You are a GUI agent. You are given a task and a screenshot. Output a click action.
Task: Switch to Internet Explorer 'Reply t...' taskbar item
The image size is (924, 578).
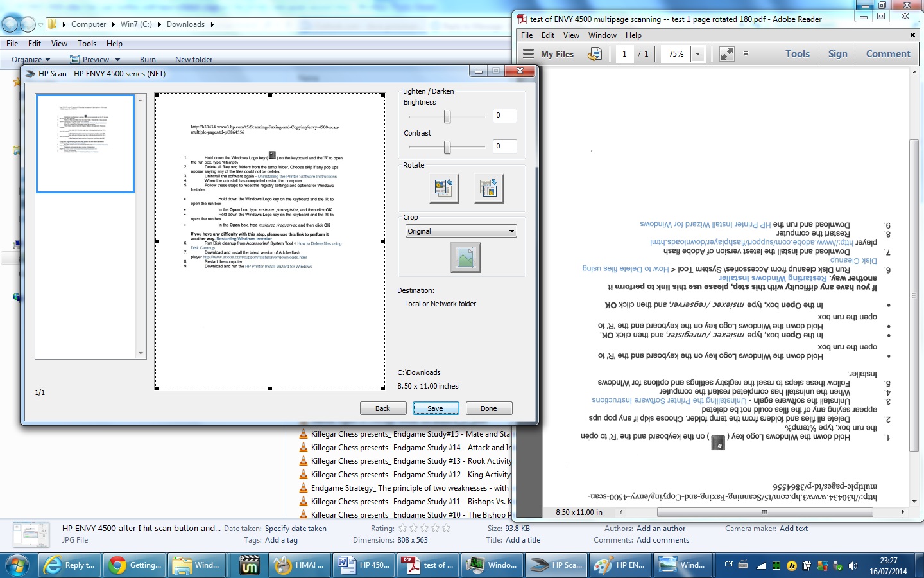tap(69, 565)
